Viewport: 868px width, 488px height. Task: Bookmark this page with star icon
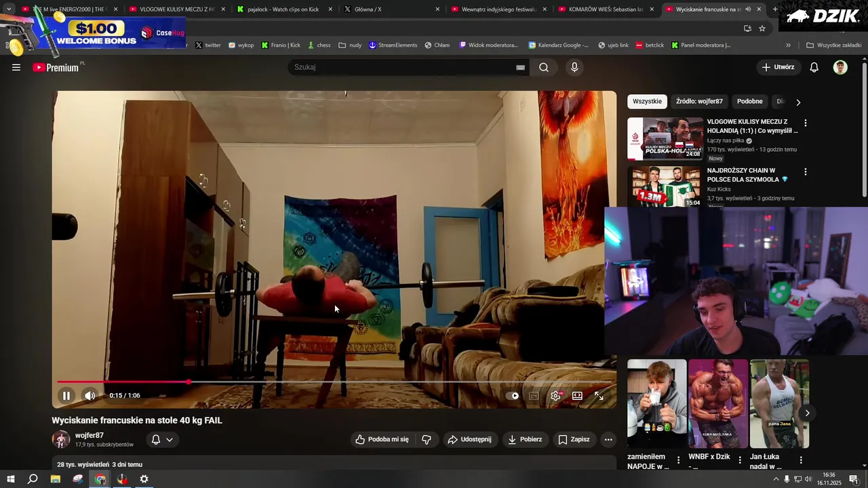[x=762, y=28]
